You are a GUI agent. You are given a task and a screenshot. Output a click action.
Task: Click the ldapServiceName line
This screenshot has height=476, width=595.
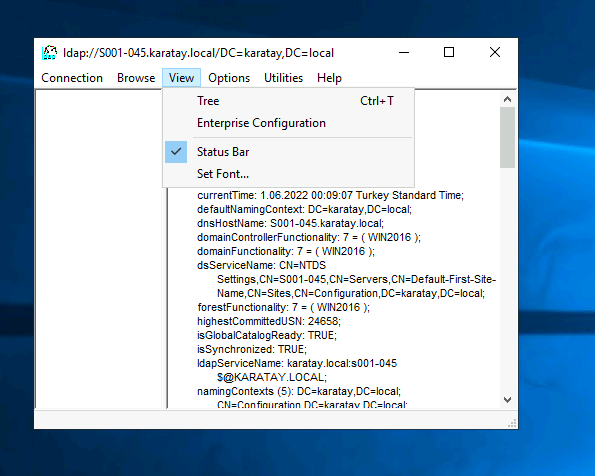click(x=297, y=363)
